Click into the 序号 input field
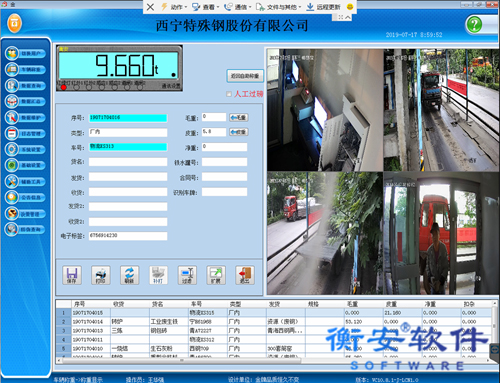Viewport: 500px width, 383px height. coord(128,118)
